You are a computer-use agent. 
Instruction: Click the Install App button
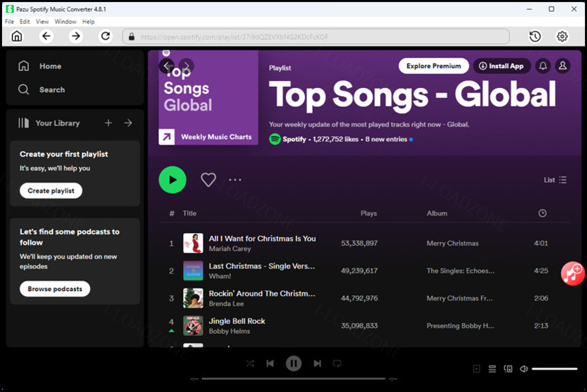point(502,66)
